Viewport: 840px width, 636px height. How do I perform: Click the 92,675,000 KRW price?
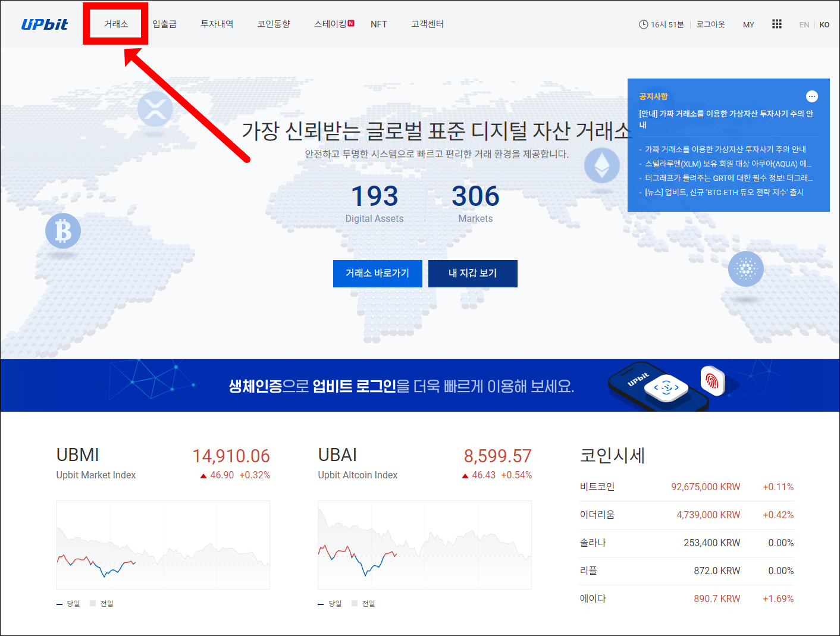coord(706,487)
